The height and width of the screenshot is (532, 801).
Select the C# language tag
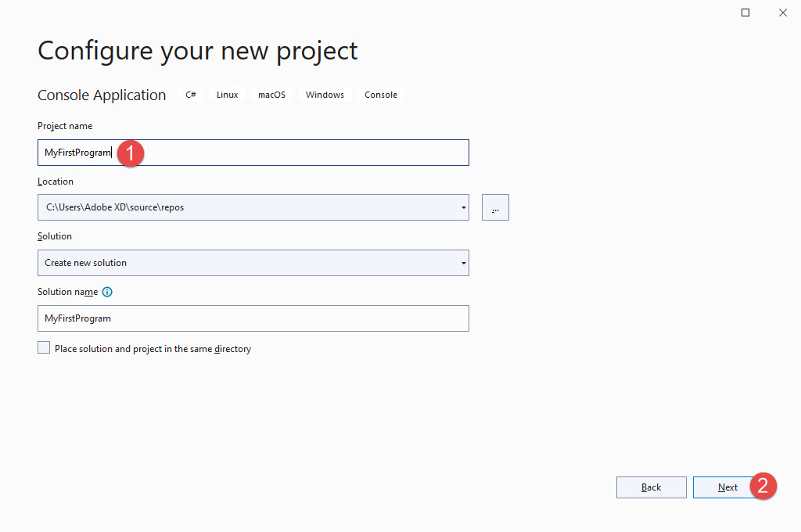[x=190, y=94]
